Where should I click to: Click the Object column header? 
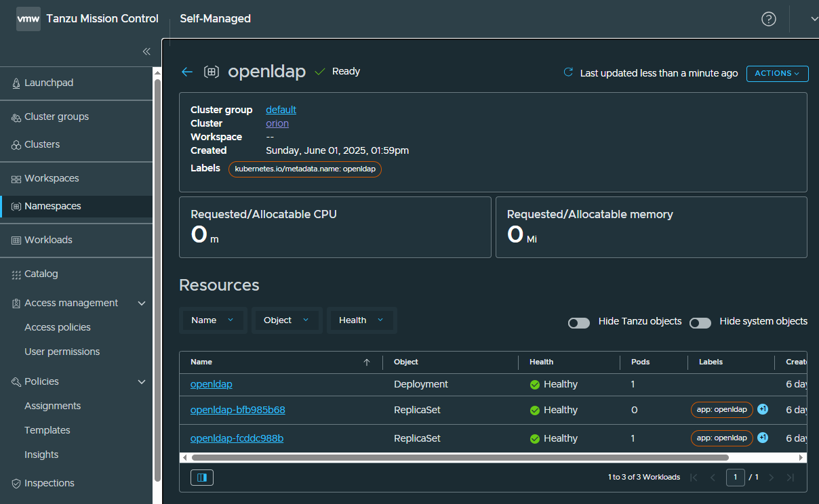406,362
